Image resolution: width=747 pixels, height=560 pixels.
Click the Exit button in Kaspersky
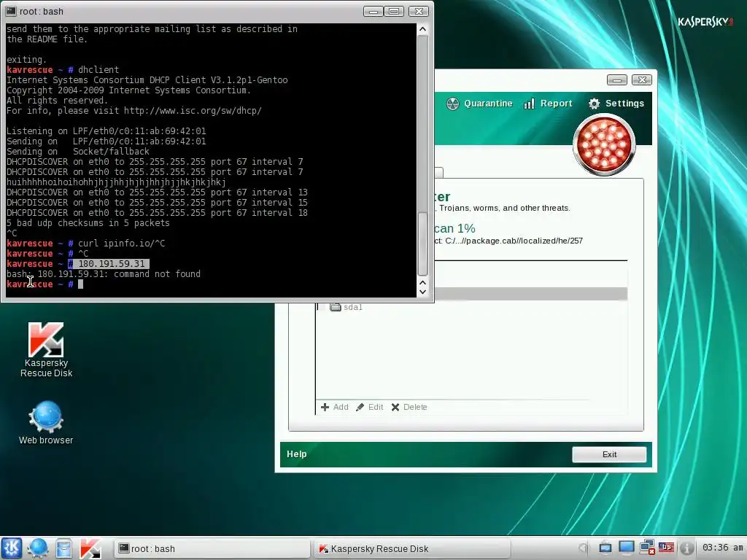point(609,454)
